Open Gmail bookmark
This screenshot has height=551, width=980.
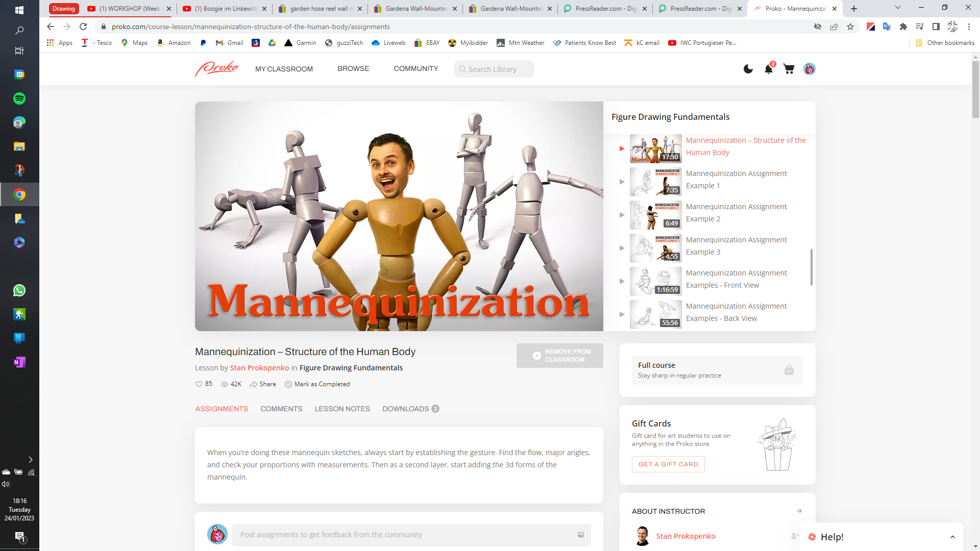(229, 43)
